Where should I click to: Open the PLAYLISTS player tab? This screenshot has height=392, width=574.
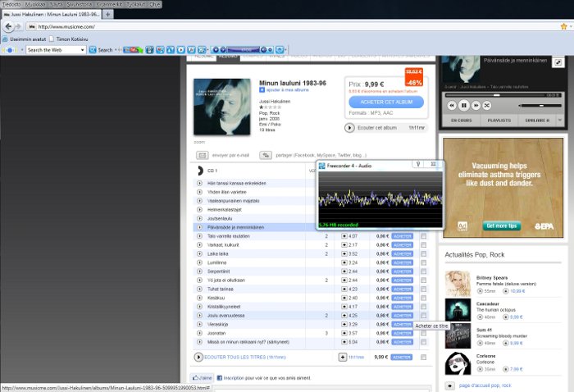[499, 120]
